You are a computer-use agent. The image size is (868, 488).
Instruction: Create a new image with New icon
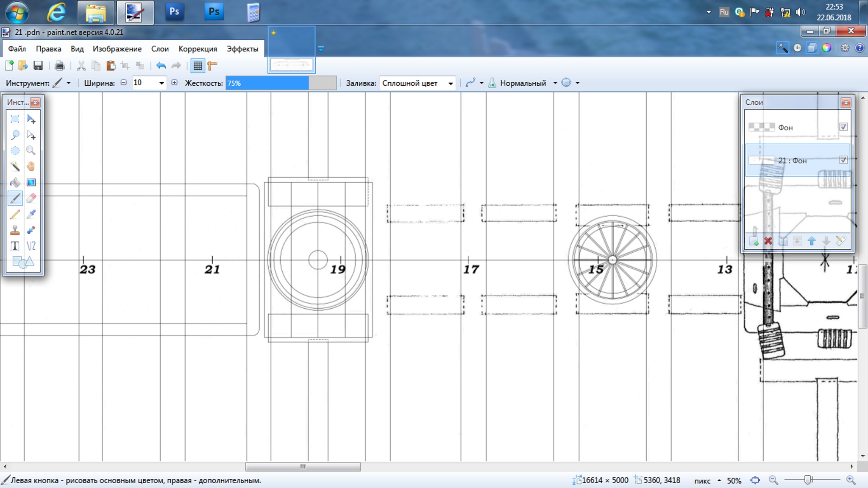(x=9, y=66)
